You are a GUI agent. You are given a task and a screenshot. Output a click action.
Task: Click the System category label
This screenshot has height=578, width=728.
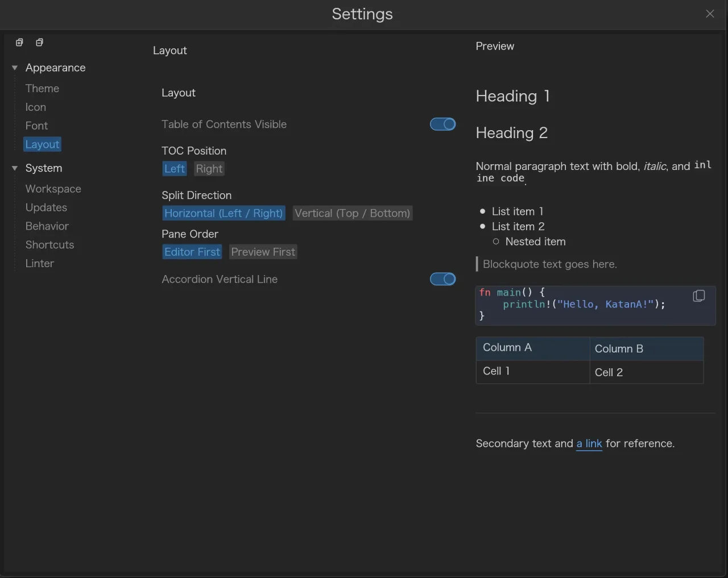pyautogui.click(x=44, y=168)
